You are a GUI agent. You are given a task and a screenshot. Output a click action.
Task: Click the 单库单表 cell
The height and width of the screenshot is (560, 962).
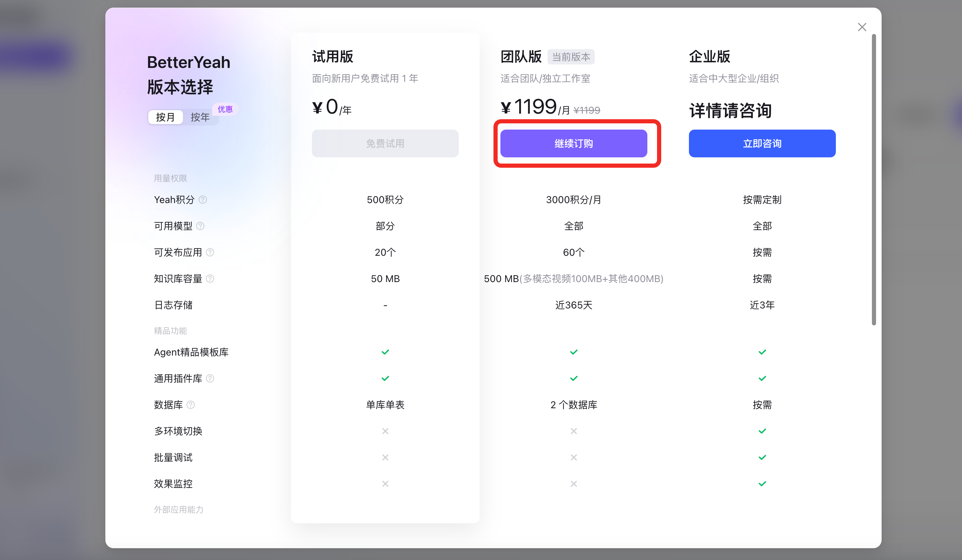385,405
